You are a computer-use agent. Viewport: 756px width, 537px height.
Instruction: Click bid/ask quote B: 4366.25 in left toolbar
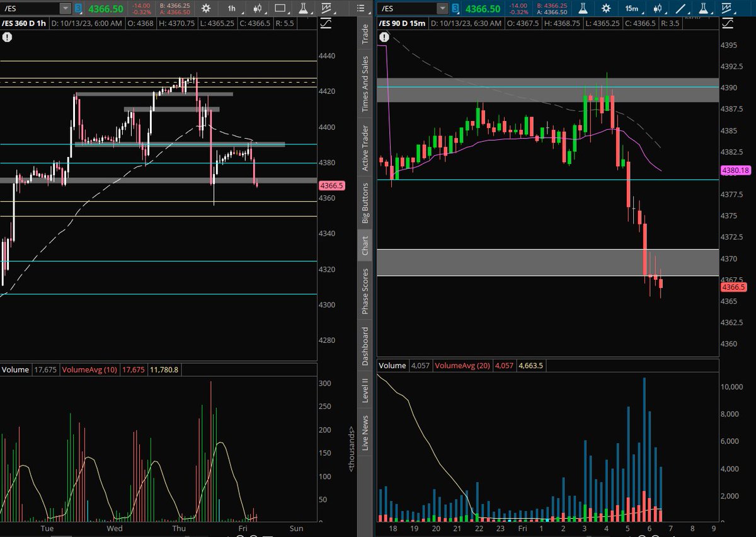(x=176, y=5)
